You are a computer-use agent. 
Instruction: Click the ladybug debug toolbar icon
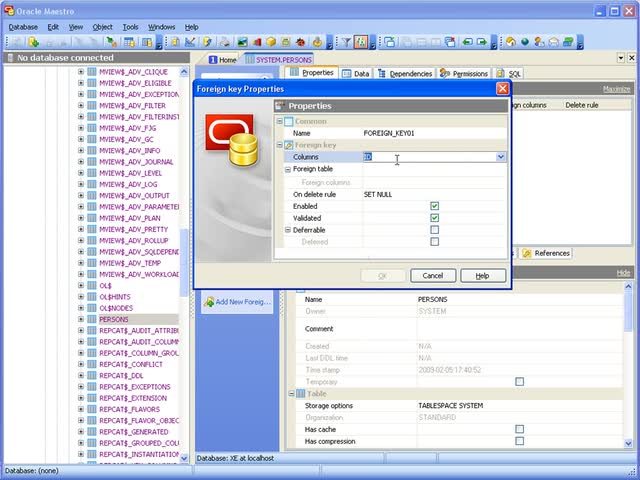coord(301,42)
